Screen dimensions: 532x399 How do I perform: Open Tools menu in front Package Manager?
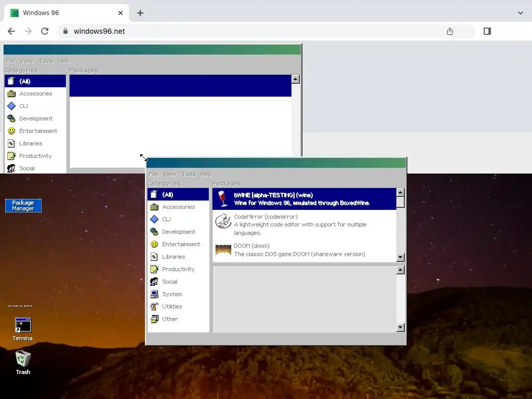(x=189, y=174)
